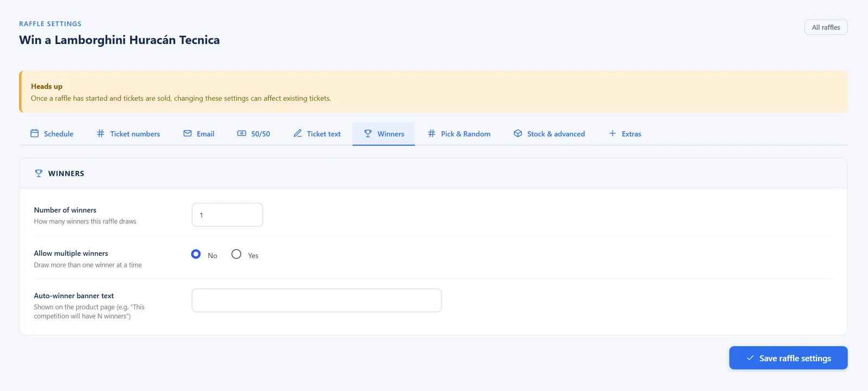Open the Schedule tab
Viewport: 868px width, 391px height.
pos(52,134)
